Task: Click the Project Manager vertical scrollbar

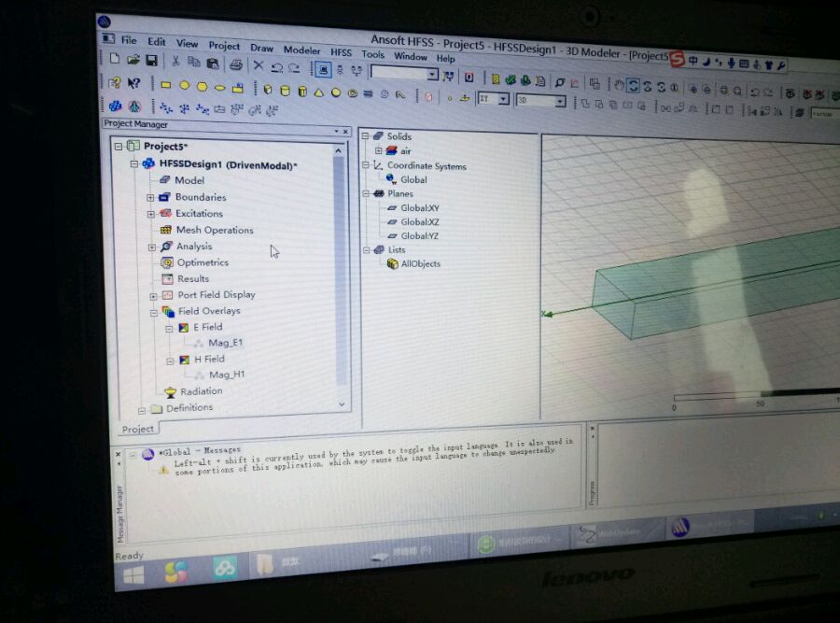Action: (339, 271)
